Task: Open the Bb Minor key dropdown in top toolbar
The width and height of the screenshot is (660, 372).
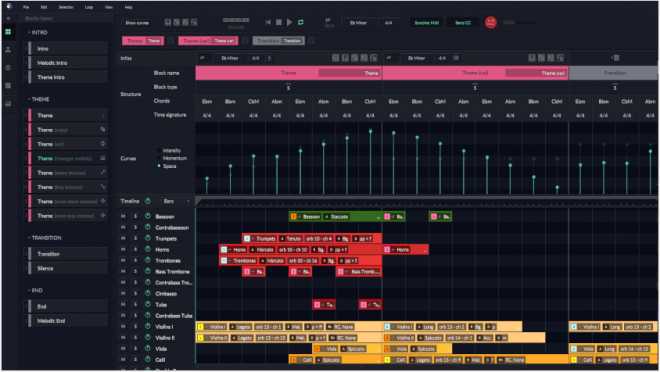Action: point(359,23)
